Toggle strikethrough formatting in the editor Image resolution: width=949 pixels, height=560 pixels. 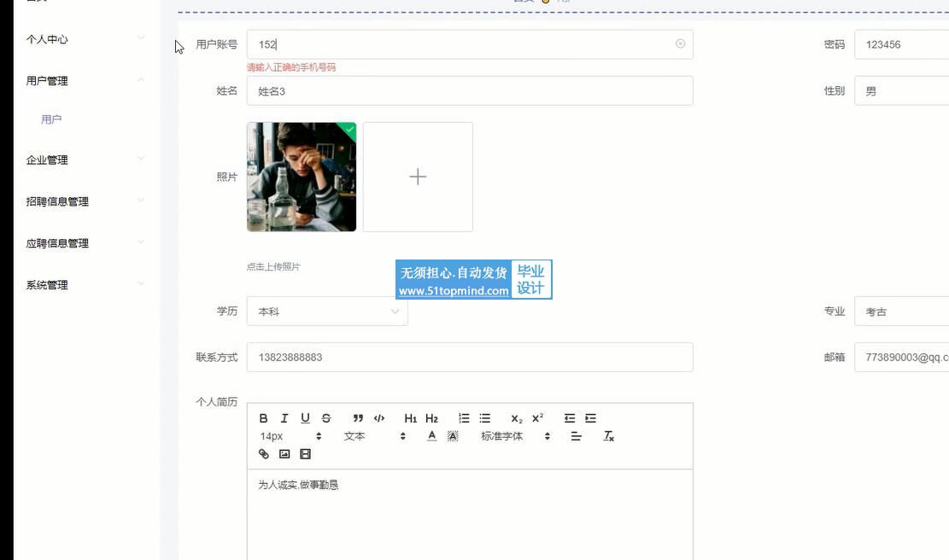pos(326,418)
